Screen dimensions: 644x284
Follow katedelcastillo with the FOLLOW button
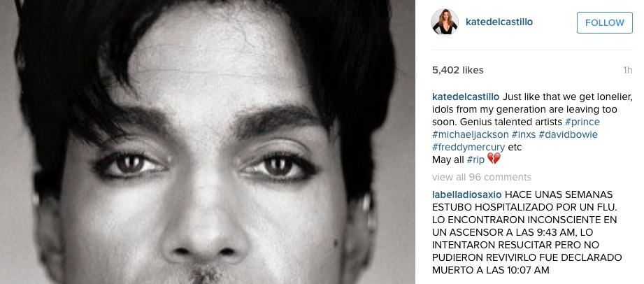pyautogui.click(x=605, y=22)
